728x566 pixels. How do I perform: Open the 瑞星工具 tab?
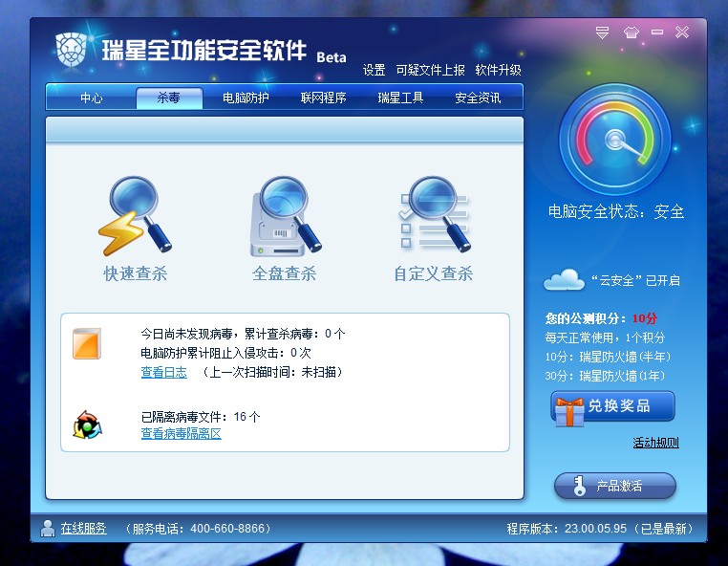[400, 98]
